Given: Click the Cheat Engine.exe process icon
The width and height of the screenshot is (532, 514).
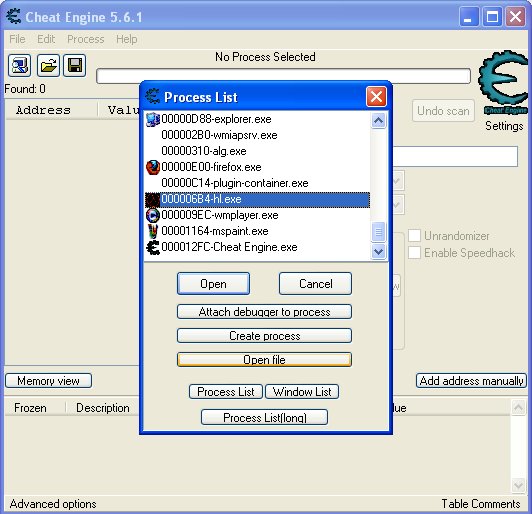Looking at the screenshot, I should coord(153,247).
